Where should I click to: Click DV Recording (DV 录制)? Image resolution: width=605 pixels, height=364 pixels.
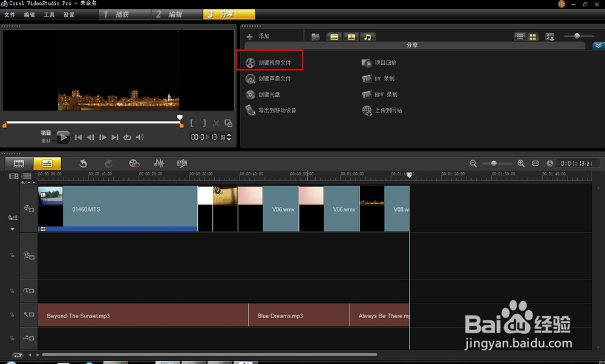379,79
